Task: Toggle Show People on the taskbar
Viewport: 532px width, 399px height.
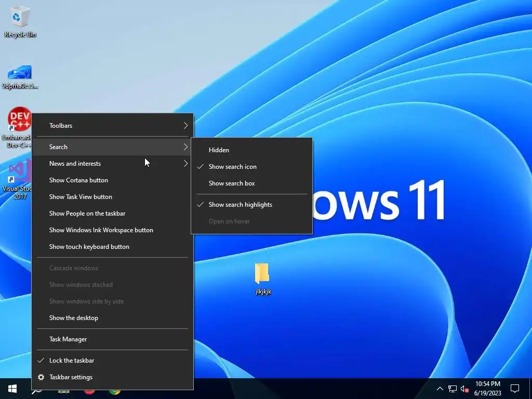Action: pyautogui.click(x=112, y=214)
